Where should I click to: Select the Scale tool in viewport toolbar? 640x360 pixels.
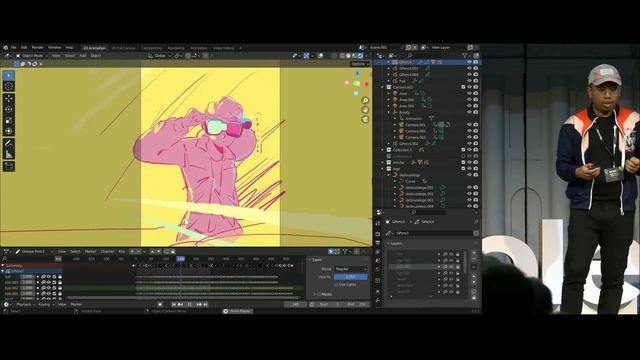click(9, 120)
